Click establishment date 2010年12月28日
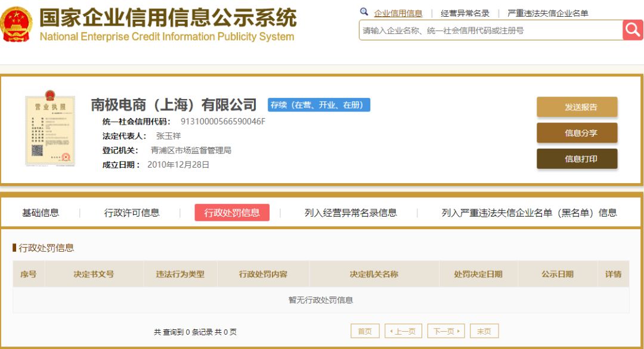Image resolution: width=644 pixels, height=349 pixels. coord(178,165)
